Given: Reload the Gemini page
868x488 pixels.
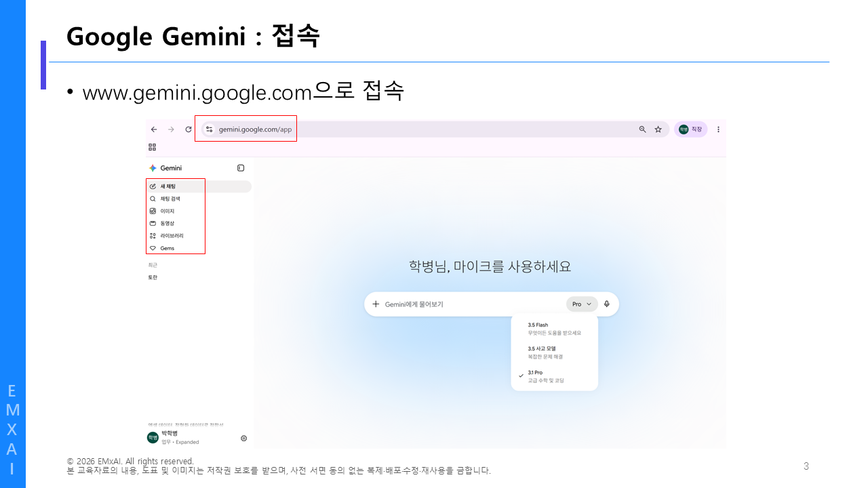Looking at the screenshot, I should (x=189, y=129).
